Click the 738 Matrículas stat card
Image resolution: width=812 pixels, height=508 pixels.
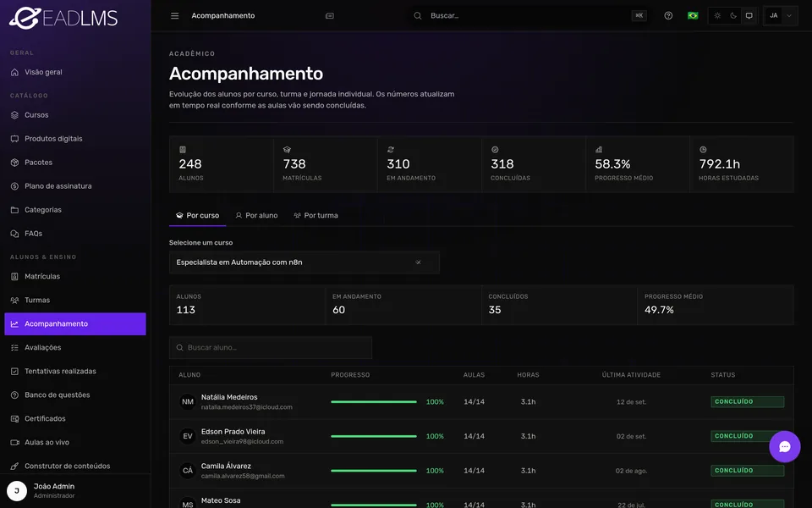[x=325, y=164]
